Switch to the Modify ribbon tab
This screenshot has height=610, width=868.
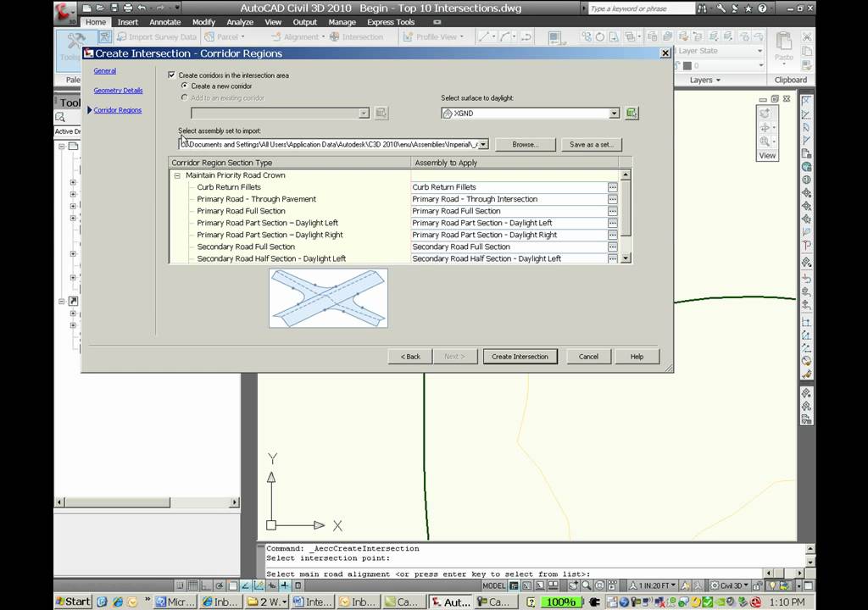203,22
